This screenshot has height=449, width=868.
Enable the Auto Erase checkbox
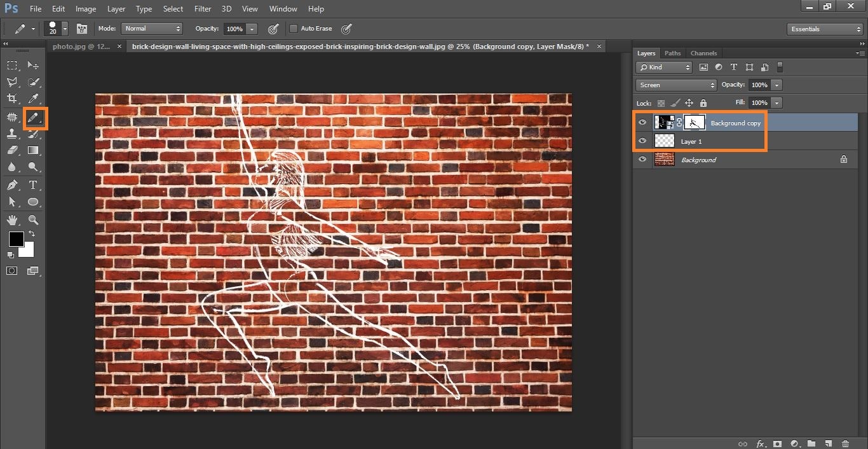tap(293, 29)
